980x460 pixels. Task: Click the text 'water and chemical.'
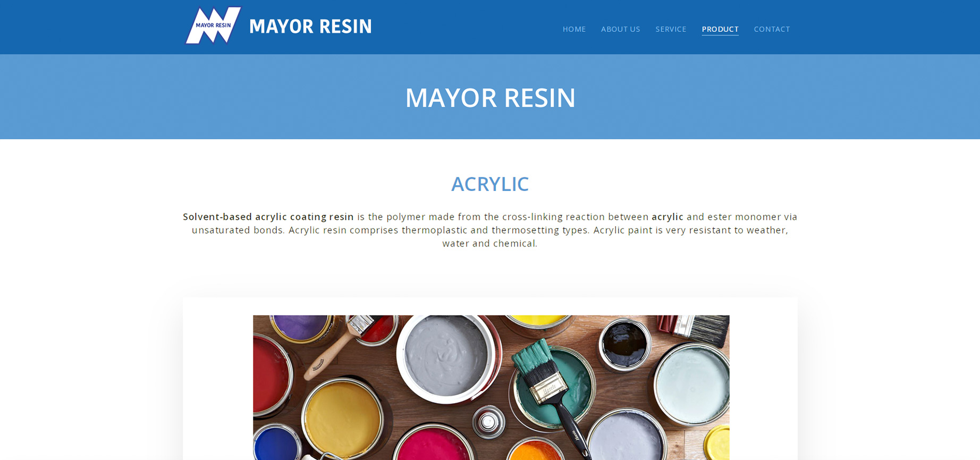(490, 243)
